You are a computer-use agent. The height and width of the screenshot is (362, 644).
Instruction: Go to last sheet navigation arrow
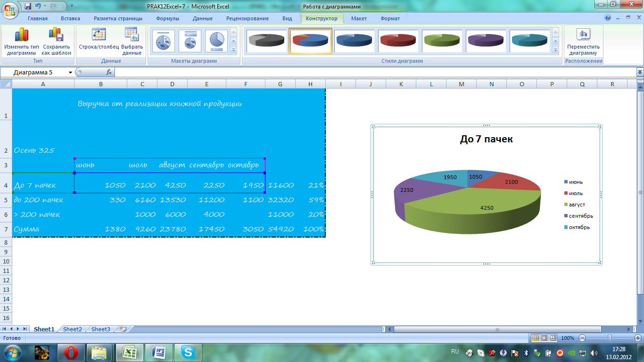25,329
